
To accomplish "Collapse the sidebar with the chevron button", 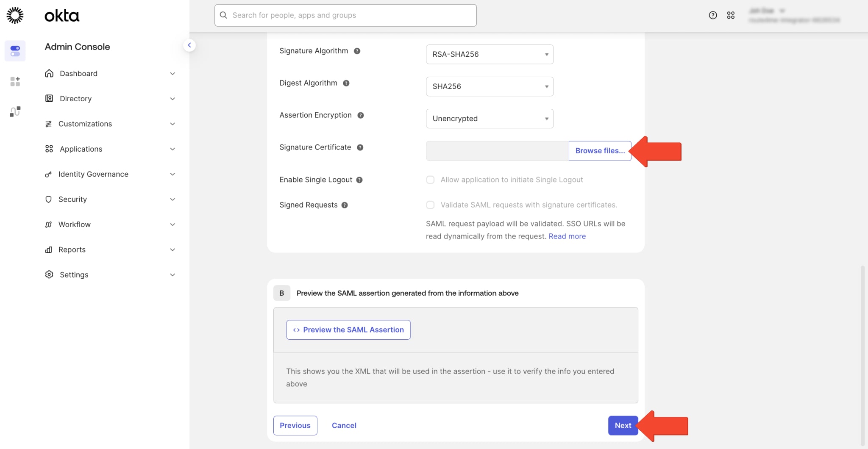I will pyautogui.click(x=189, y=45).
